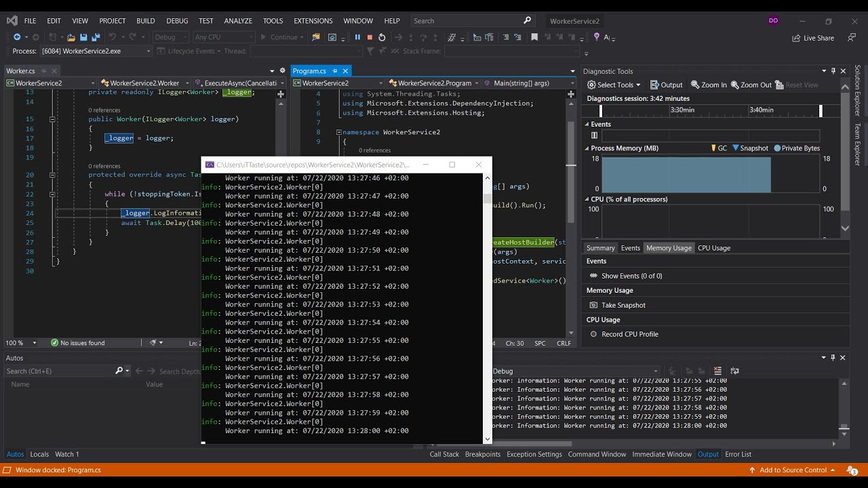Click the Take Snapshot camera icon
868x488 pixels.
(593, 305)
